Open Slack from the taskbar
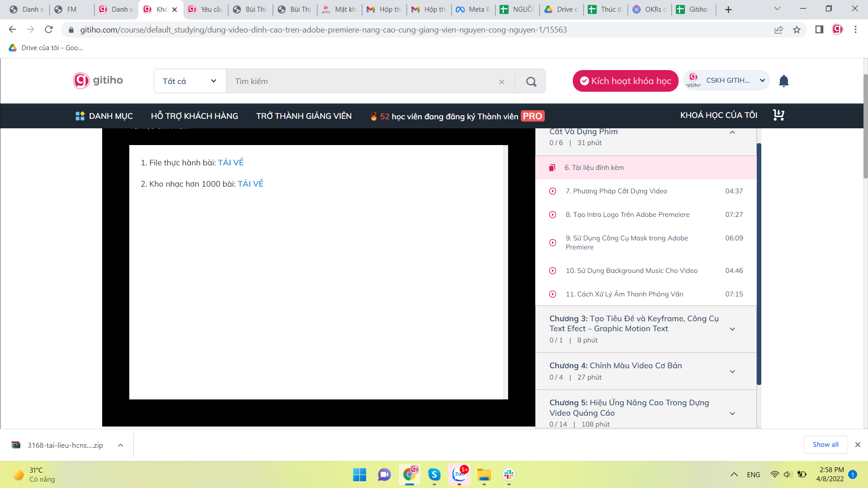Image resolution: width=868 pixels, height=488 pixels. (509, 474)
